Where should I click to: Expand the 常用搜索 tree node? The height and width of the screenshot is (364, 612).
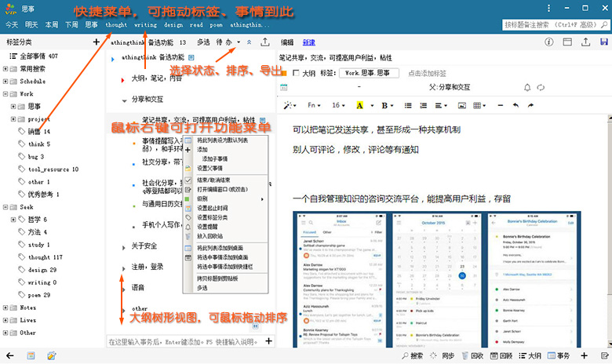pyautogui.click(x=5, y=69)
